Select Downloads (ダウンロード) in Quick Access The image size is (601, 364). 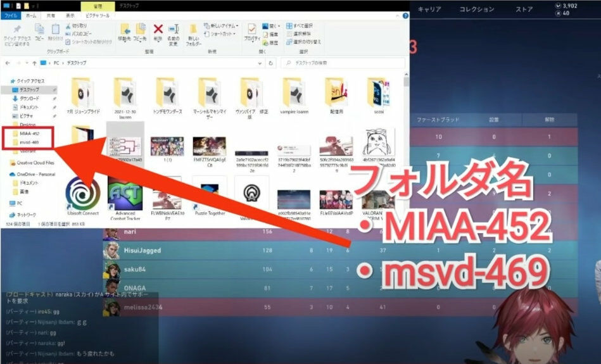point(28,99)
